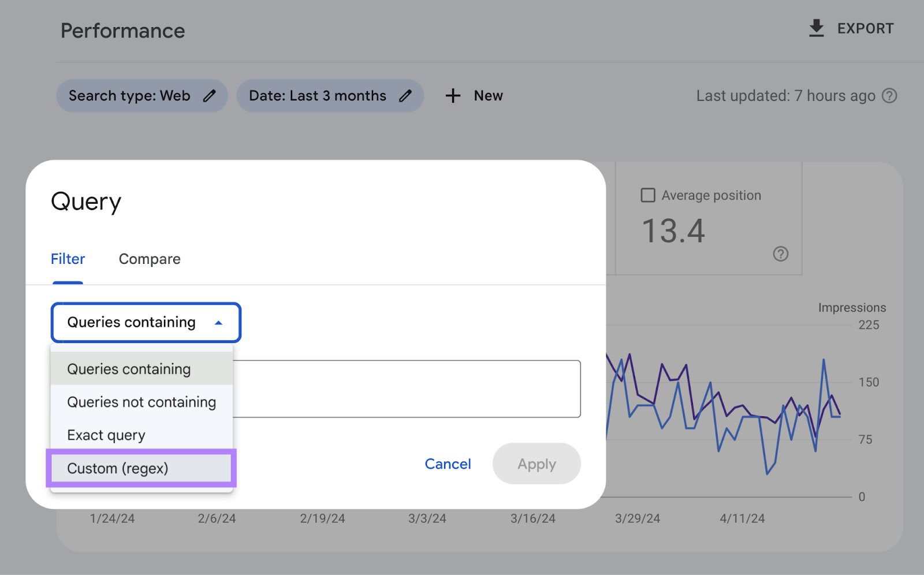Click the pencil icon on Search type filter
Image resolution: width=924 pixels, height=575 pixels.
click(x=210, y=96)
